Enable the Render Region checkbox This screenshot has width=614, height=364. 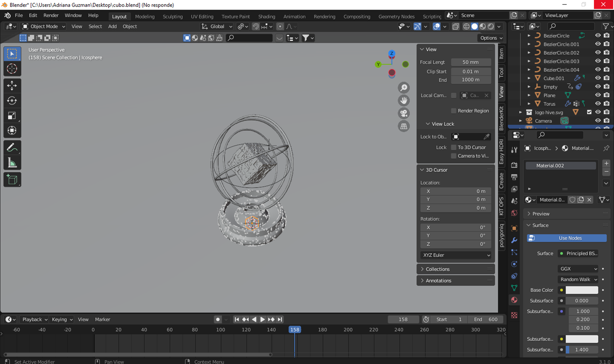pos(454,111)
